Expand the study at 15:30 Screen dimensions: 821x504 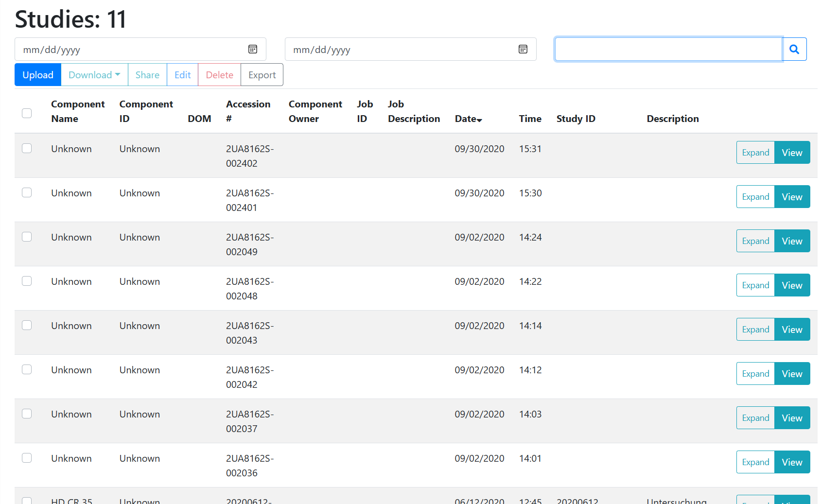click(755, 197)
